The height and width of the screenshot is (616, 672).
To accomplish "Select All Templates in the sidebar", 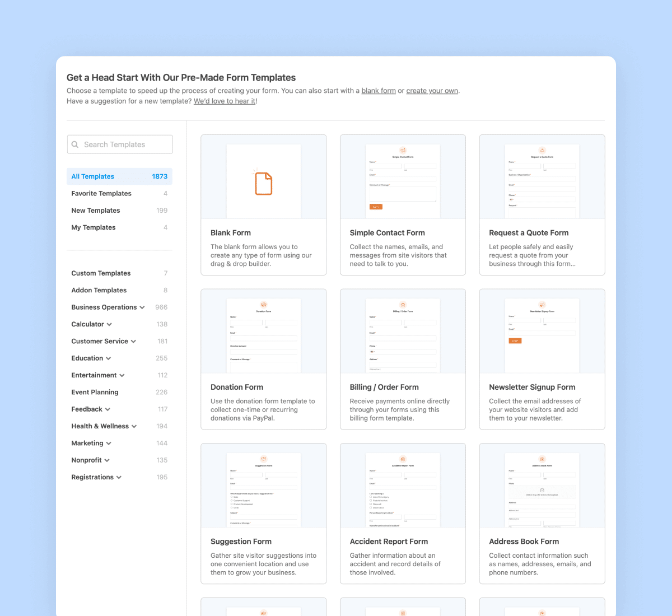I will click(x=92, y=176).
